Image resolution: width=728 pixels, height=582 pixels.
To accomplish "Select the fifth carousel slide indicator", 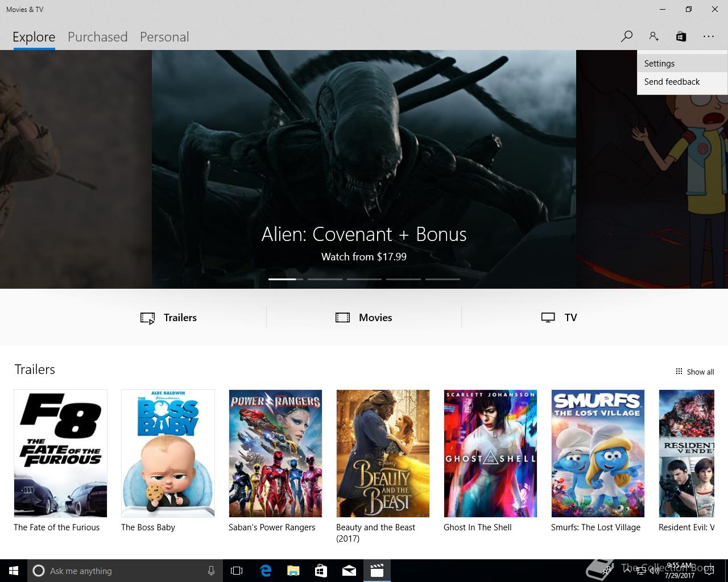I will coord(442,279).
